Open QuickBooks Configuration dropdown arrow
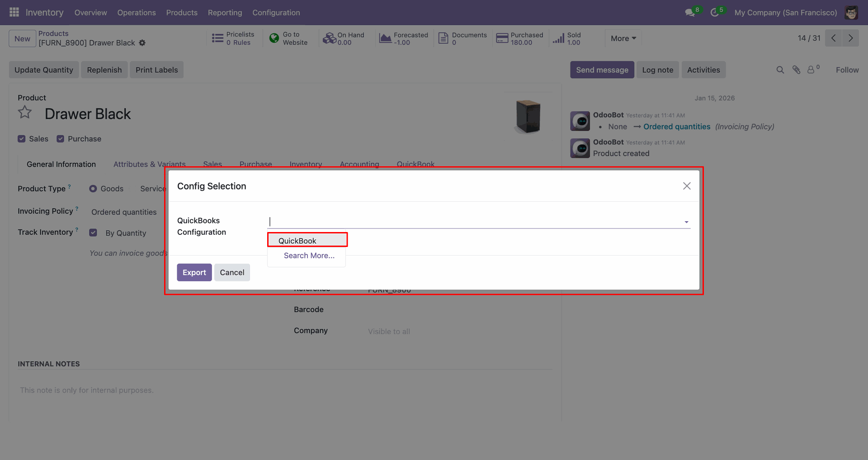Viewport: 868px width, 460px height. pyautogui.click(x=686, y=222)
